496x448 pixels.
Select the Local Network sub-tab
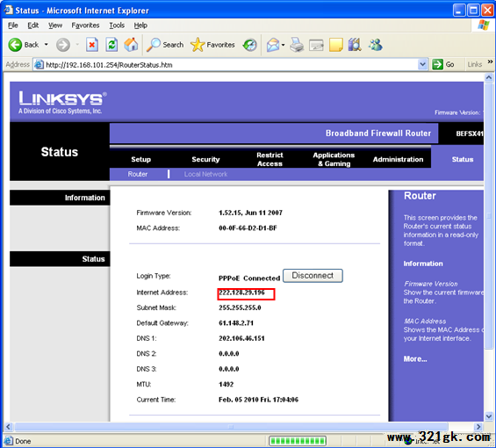[x=205, y=174]
